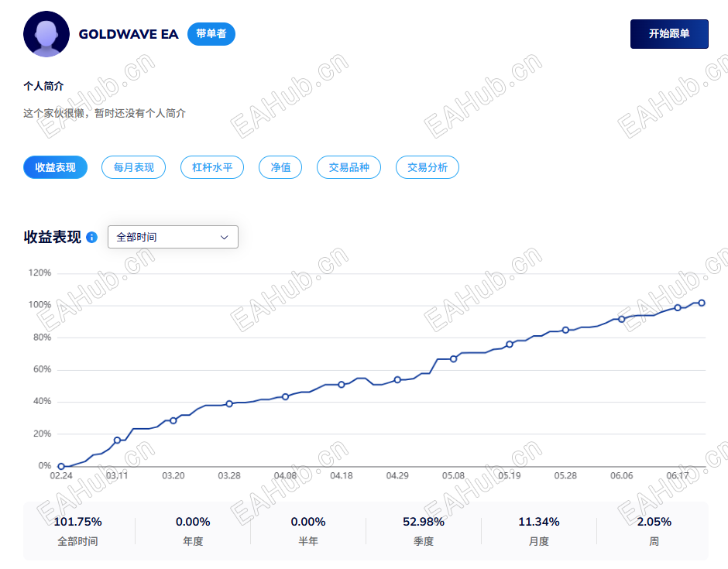Select the 收益表现 tab
Viewport: 728px width, 569px height.
[x=55, y=167]
